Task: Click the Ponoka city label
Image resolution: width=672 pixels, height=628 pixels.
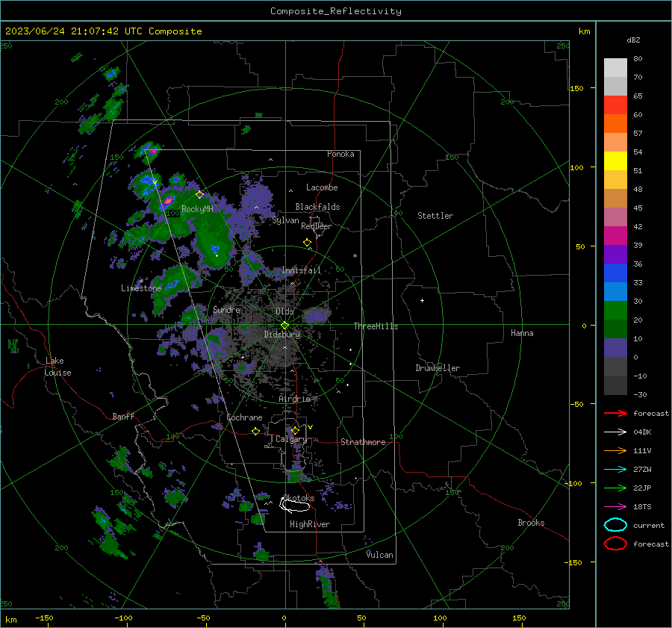Action: (x=340, y=154)
